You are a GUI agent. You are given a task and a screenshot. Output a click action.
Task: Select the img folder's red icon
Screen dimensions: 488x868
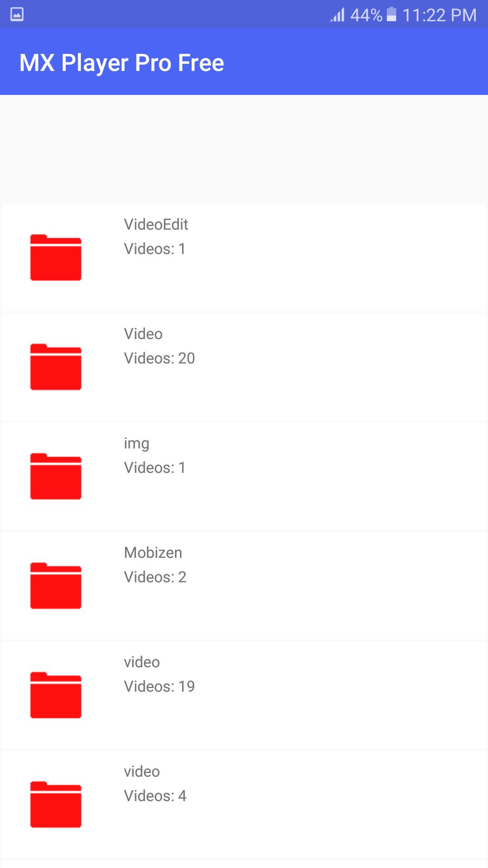(56, 476)
